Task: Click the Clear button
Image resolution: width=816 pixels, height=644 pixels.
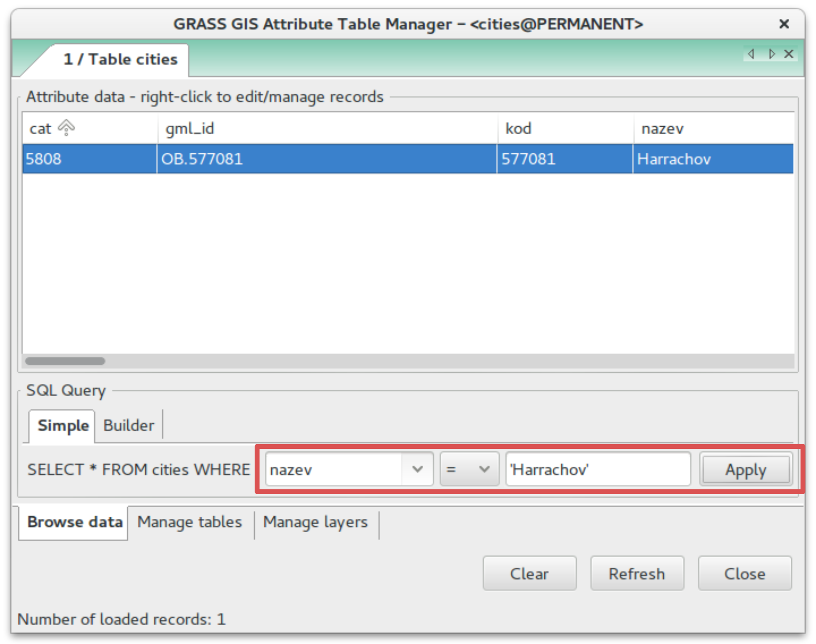Action: pos(529,574)
